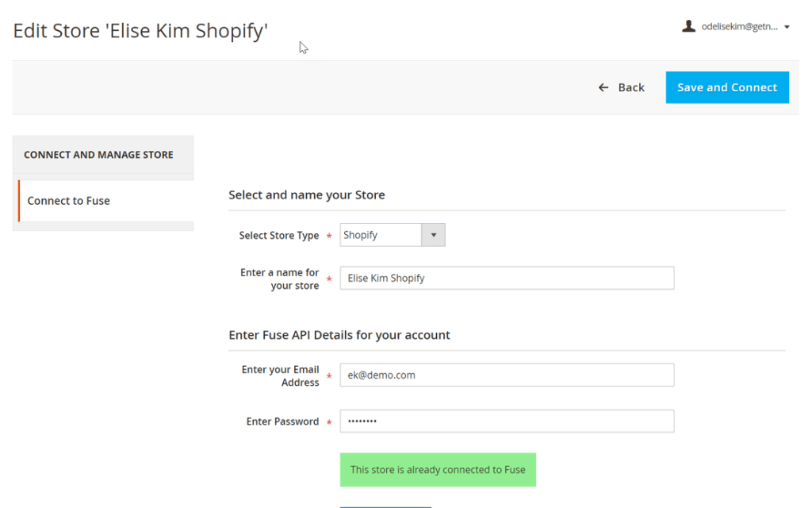
Task: Click 'Enter Fuse API Details' section heading
Action: pos(339,335)
